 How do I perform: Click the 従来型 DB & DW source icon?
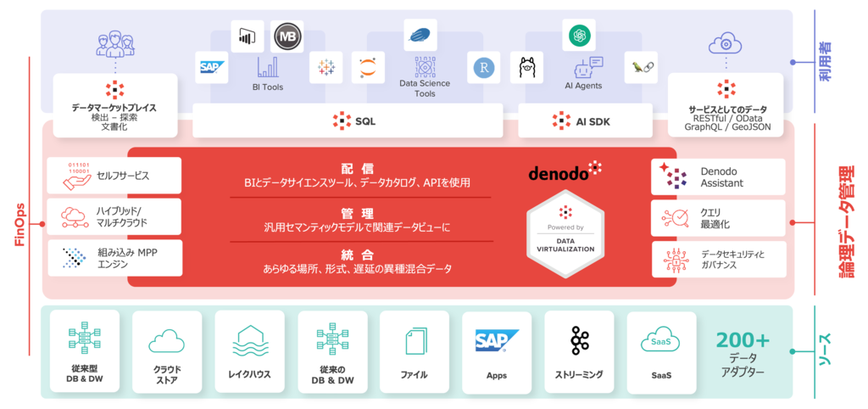click(x=85, y=337)
